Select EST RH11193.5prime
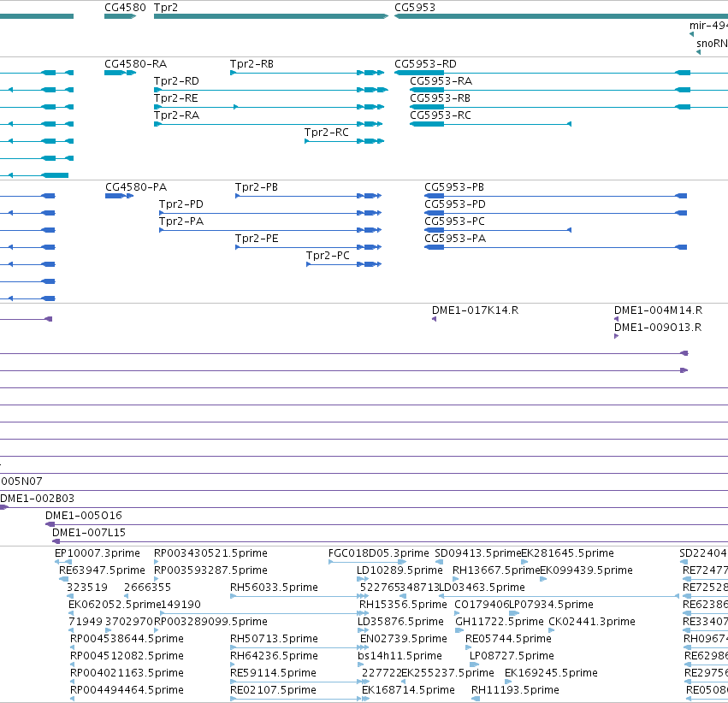The height and width of the screenshot is (703, 728). coord(515,691)
